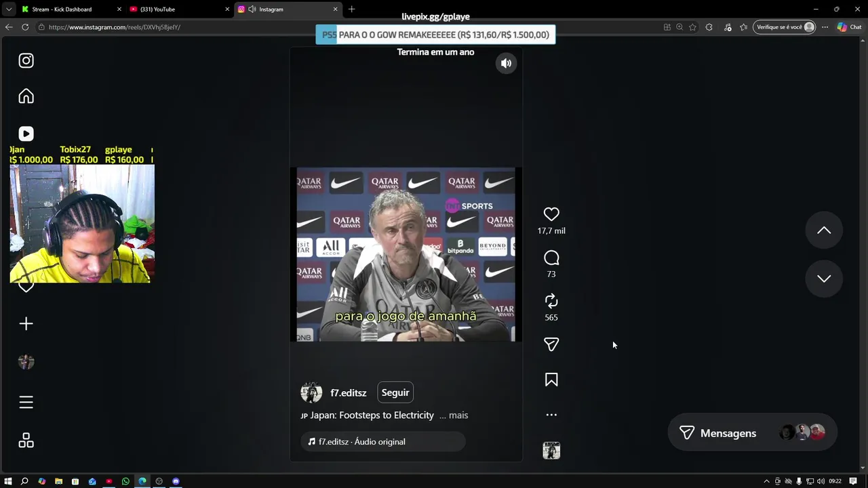Like the reel with heart icon
Image resolution: width=868 pixels, height=488 pixels.
(x=551, y=214)
